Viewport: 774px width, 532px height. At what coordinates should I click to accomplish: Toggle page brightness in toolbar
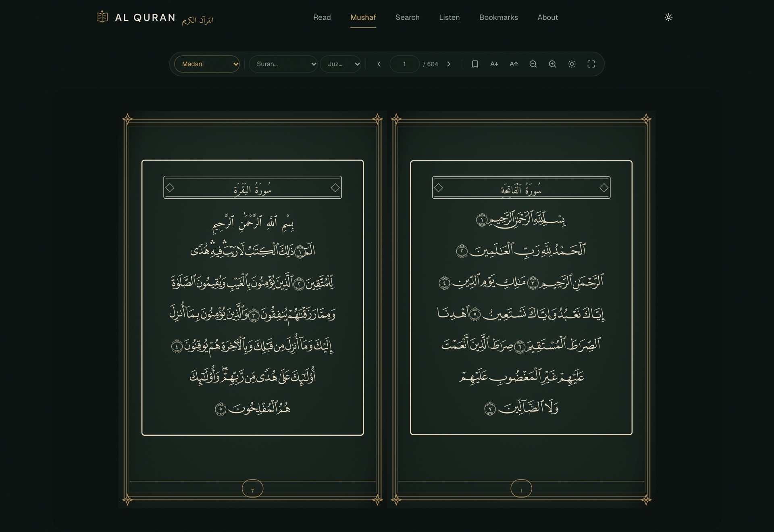point(572,64)
